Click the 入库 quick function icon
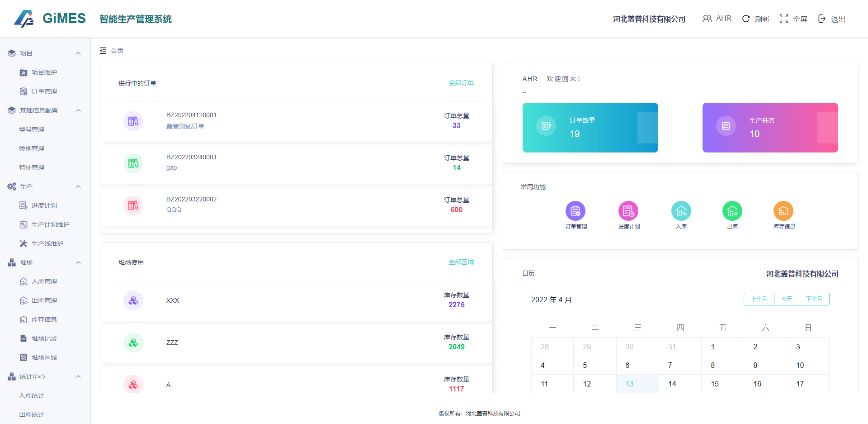Image resolution: width=868 pixels, height=424 pixels. click(681, 211)
